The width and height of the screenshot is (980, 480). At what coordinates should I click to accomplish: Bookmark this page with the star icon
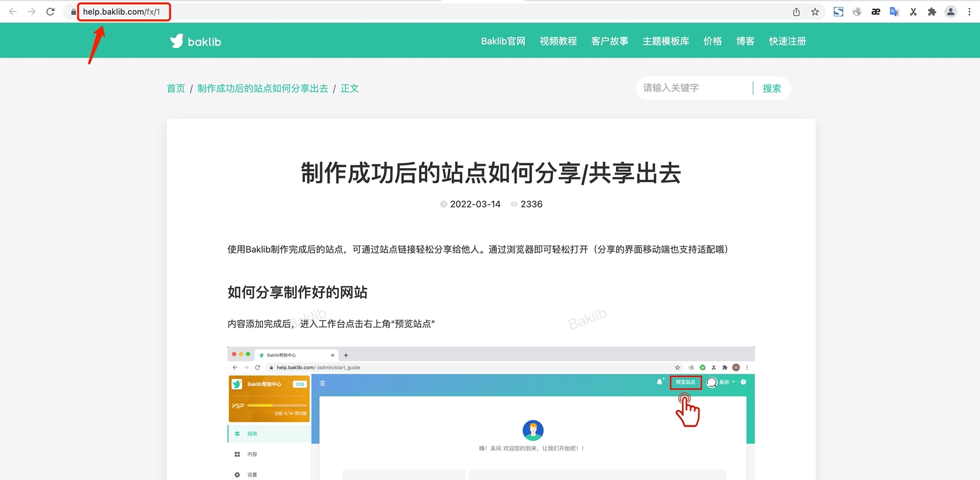click(x=815, y=12)
